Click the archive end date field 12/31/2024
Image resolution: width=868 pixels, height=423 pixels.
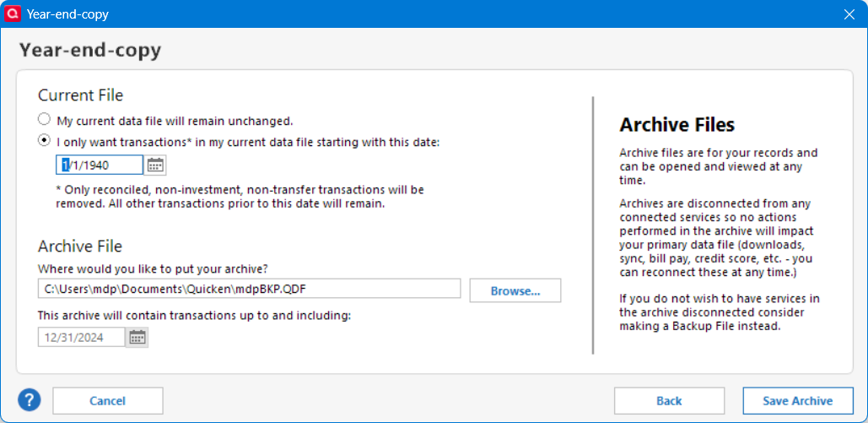coord(81,337)
